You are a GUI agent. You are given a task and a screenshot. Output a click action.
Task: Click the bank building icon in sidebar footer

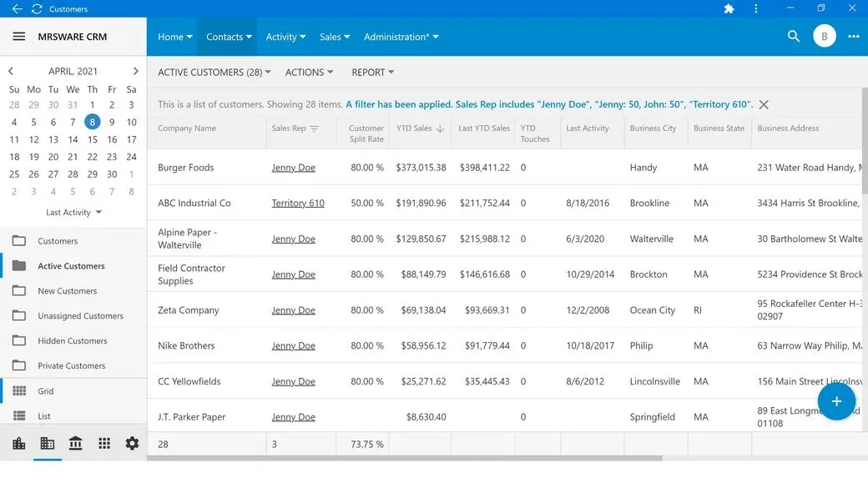(76, 444)
